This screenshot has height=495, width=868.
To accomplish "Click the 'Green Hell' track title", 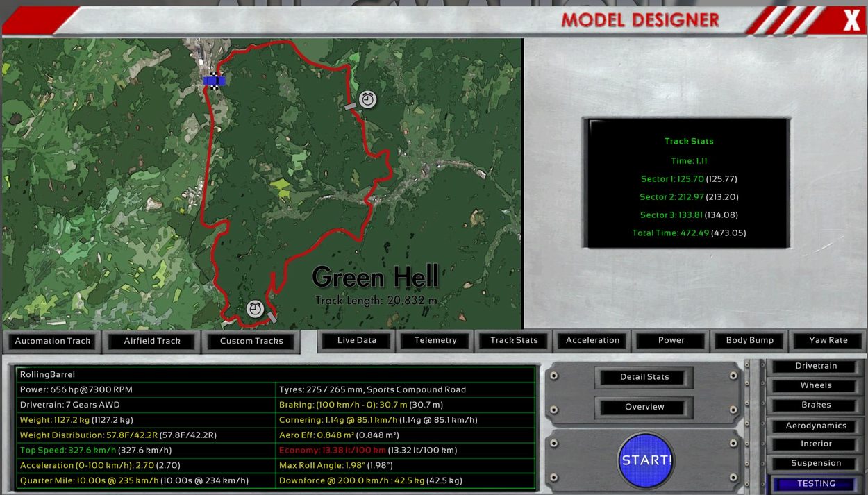I will [375, 278].
